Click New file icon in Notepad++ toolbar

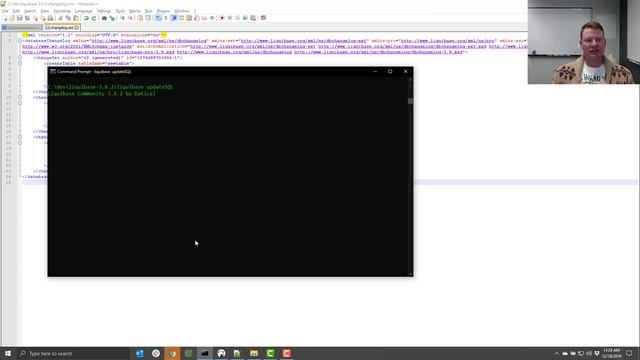pyautogui.click(x=4, y=18)
